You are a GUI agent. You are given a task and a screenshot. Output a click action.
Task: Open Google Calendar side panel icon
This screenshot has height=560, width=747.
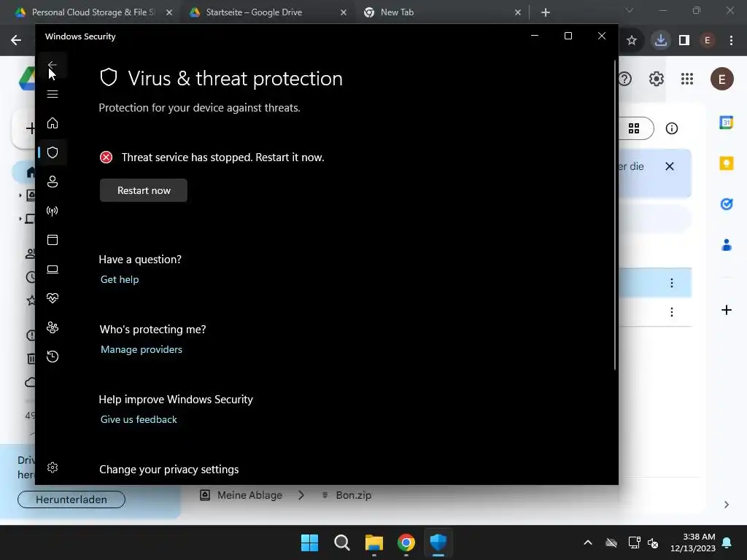point(727,122)
